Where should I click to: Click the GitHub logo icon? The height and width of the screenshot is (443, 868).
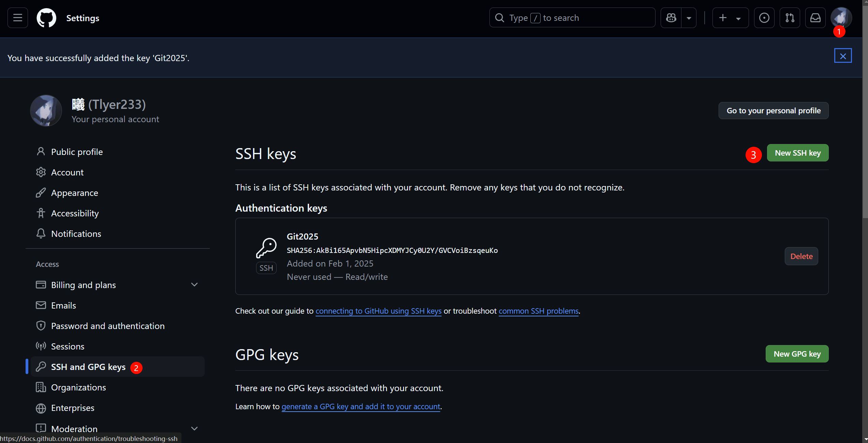(46, 18)
